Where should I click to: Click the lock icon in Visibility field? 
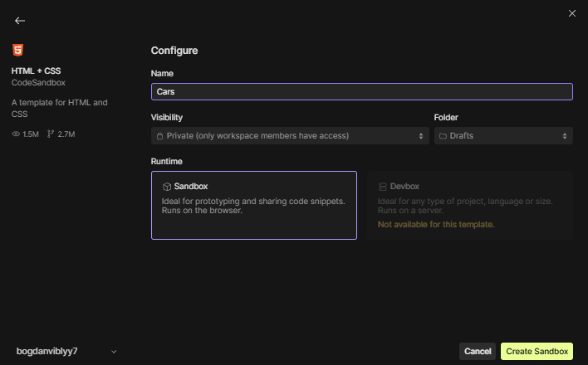160,135
